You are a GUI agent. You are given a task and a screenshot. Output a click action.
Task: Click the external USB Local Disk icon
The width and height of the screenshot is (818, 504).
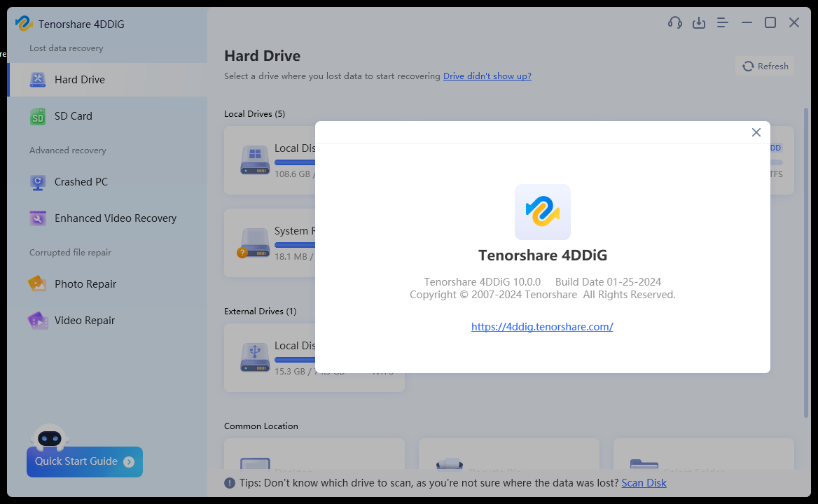click(x=255, y=357)
